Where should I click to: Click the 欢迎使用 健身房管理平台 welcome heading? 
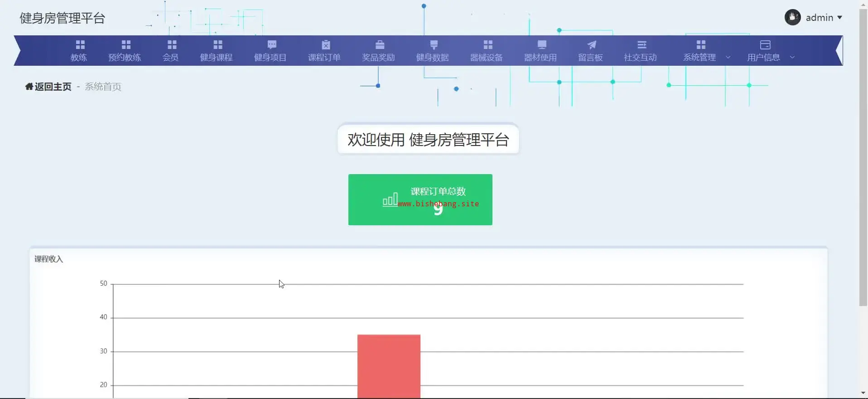coord(428,140)
